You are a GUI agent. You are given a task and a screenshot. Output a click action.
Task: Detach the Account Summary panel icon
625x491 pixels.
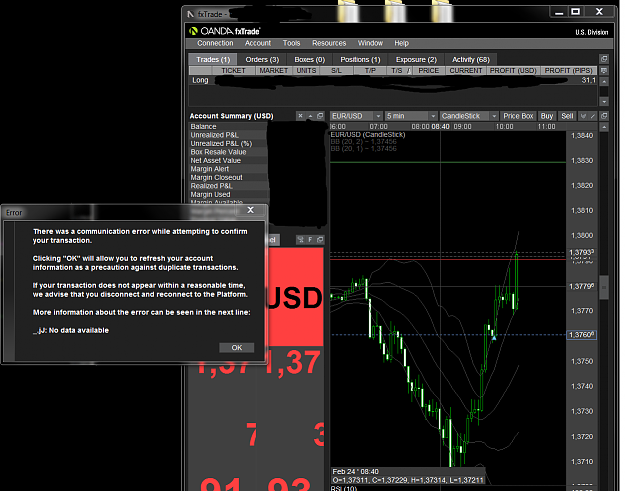click(320, 116)
